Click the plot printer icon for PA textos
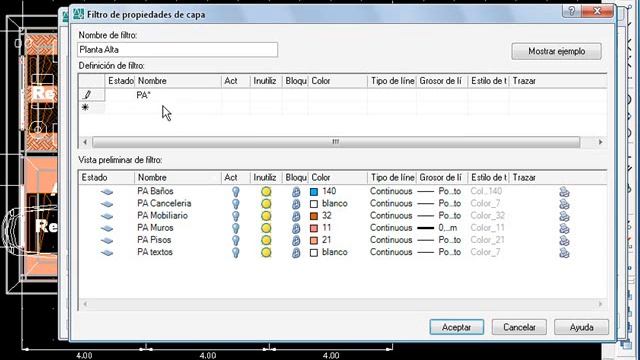 (564, 253)
